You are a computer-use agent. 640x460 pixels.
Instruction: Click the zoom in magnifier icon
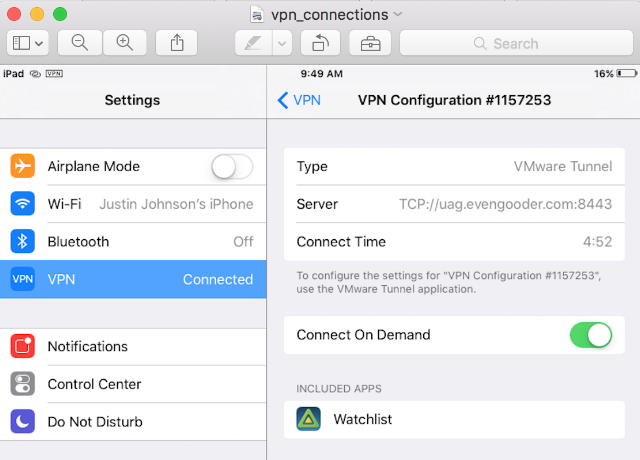[124, 43]
